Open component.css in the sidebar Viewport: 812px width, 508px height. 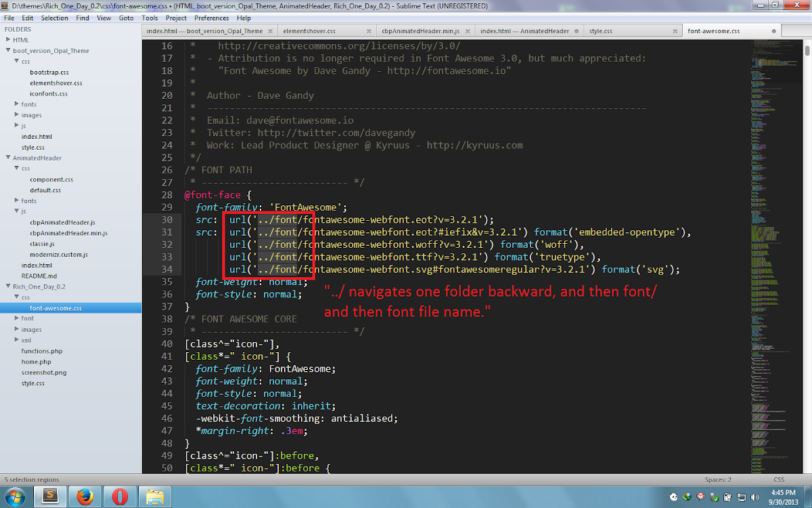[x=51, y=179]
